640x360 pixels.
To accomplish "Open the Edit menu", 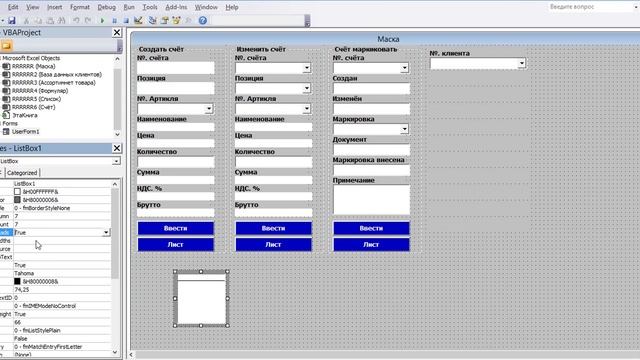I will coord(13,7).
